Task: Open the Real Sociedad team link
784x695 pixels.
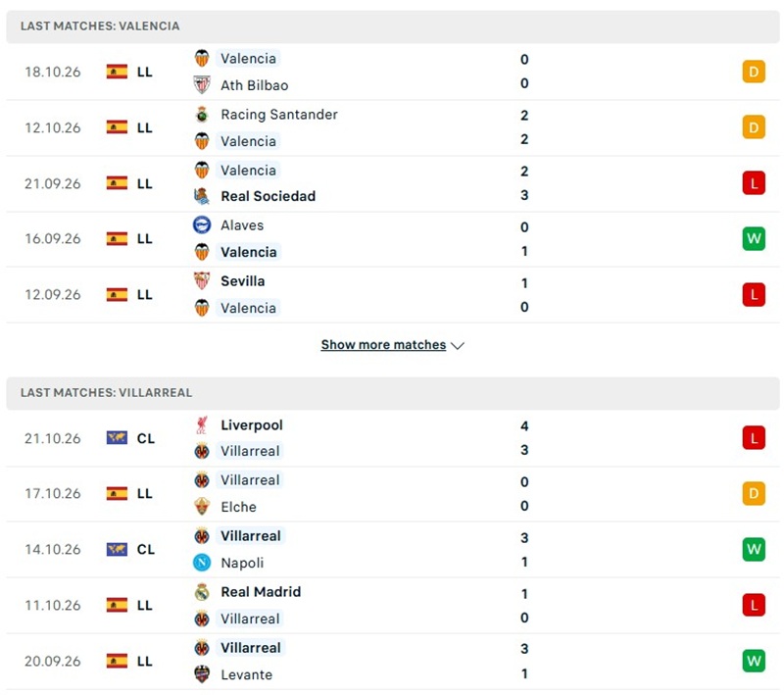Action: (268, 196)
